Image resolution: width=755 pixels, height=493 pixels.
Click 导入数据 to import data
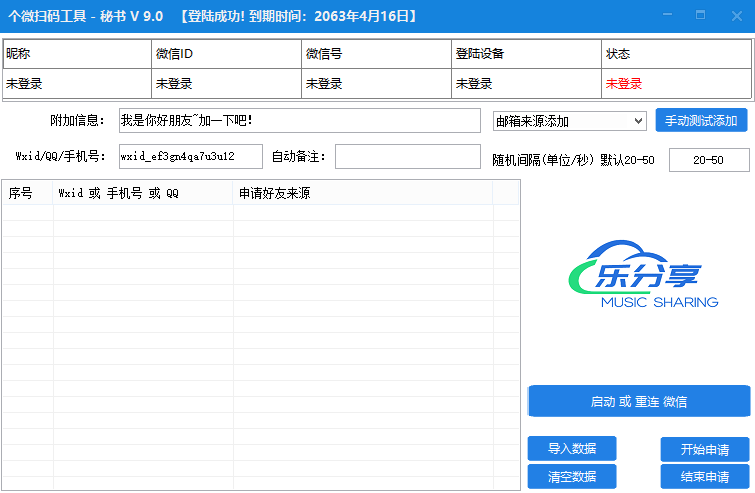(572, 449)
